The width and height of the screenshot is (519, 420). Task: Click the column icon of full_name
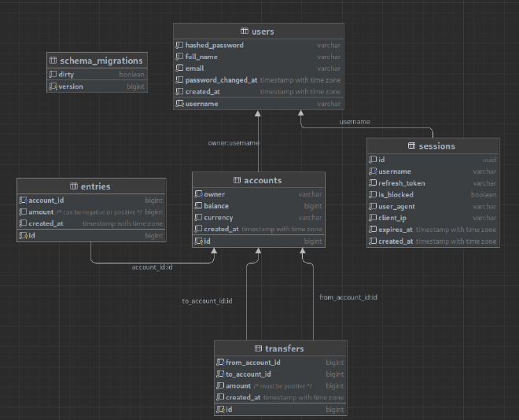179,57
